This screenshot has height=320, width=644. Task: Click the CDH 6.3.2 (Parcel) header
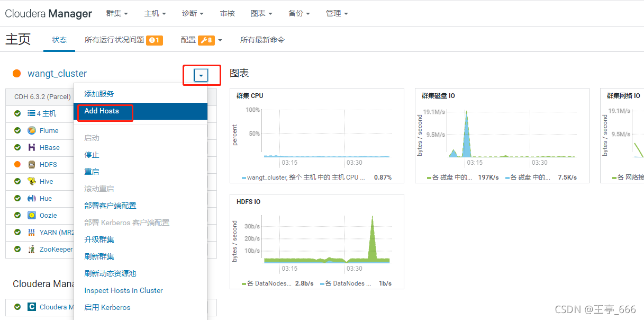(42, 96)
